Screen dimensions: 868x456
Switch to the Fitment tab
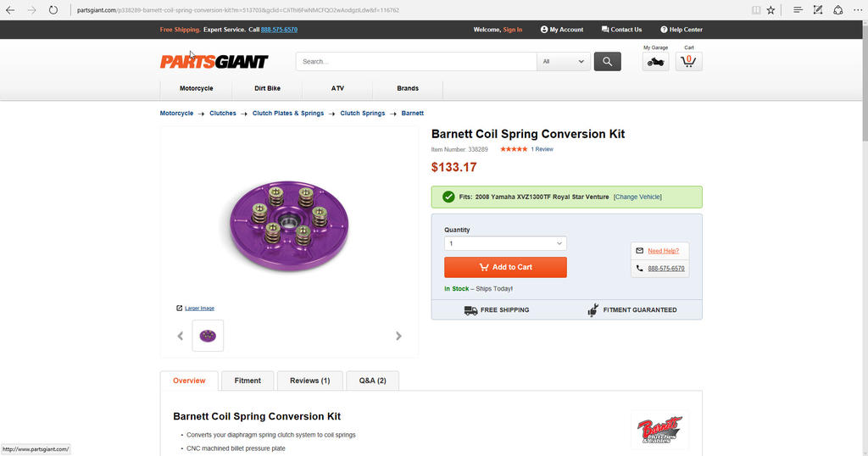[x=248, y=381]
